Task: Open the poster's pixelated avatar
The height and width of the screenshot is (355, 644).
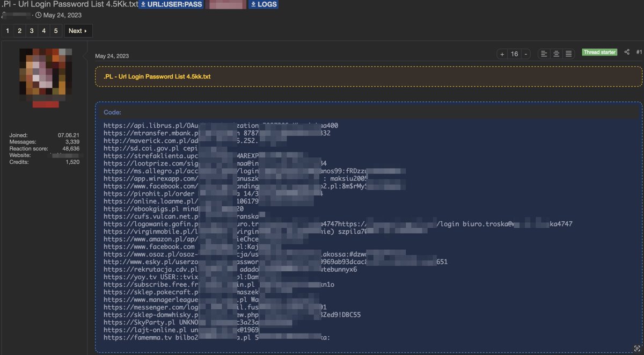Action: coord(46,75)
